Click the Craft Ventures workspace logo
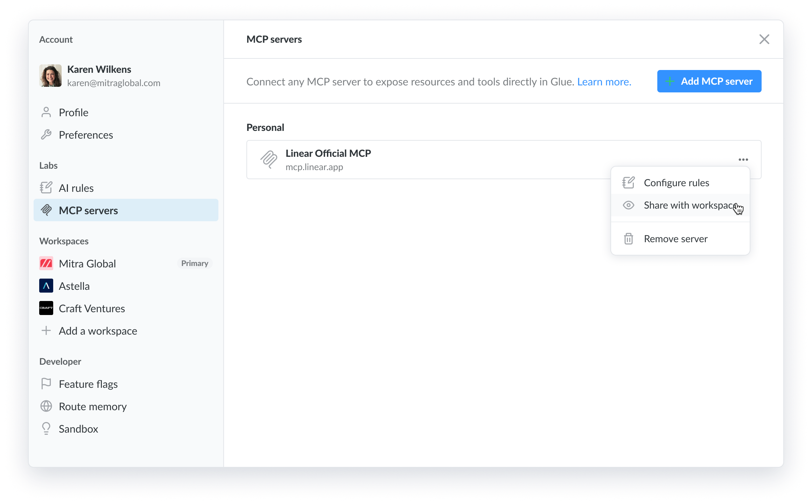The height and width of the screenshot is (504, 812). click(x=46, y=308)
